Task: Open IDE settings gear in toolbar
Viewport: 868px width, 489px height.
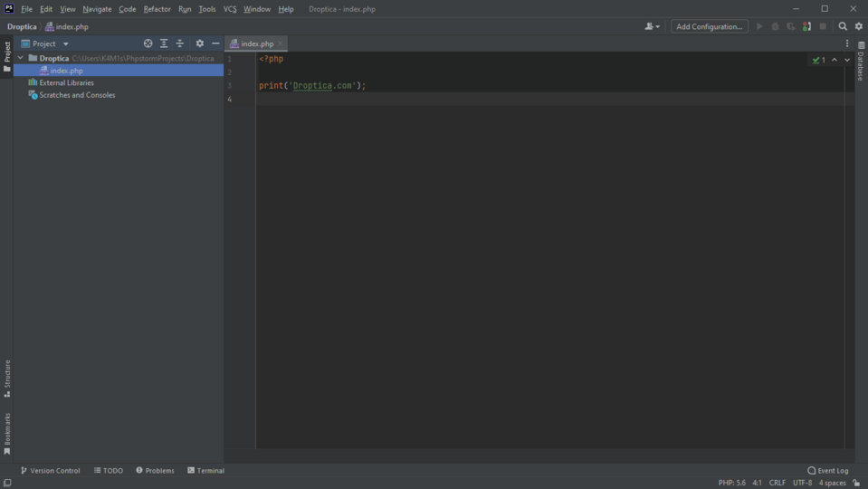Action: click(859, 26)
